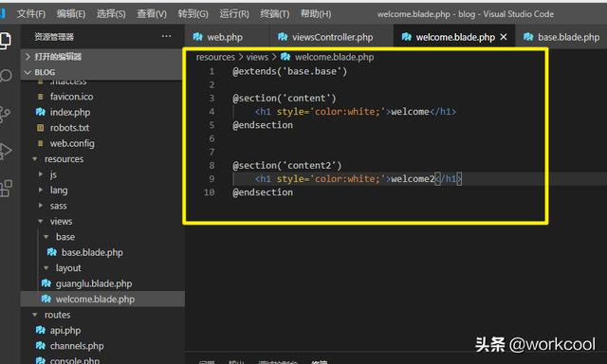This screenshot has width=607, height=364.
Task: Click the web.config file icon
Action: [40, 143]
